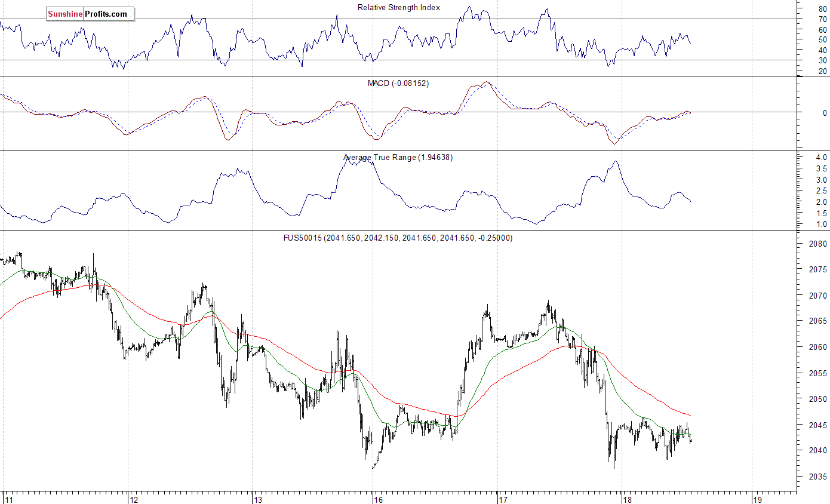Select the MACD (-0.08152) label
Viewport: 830px width, 504px height.
pos(398,83)
